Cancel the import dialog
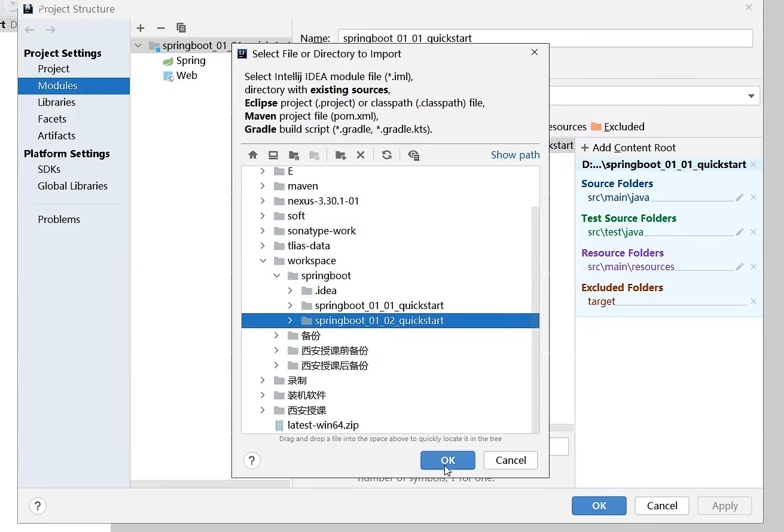Image resolution: width=784 pixels, height=532 pixels. click(511, 460)
